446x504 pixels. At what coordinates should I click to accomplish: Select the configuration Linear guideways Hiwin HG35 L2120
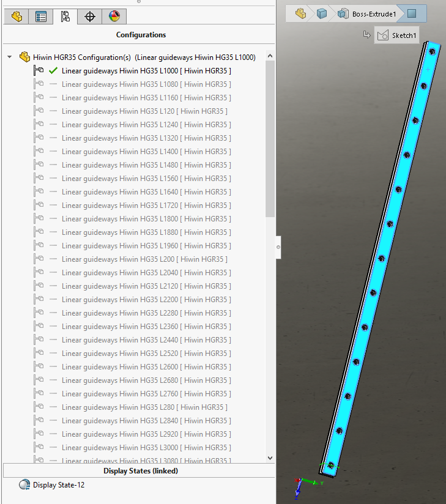tap(146, 286)
